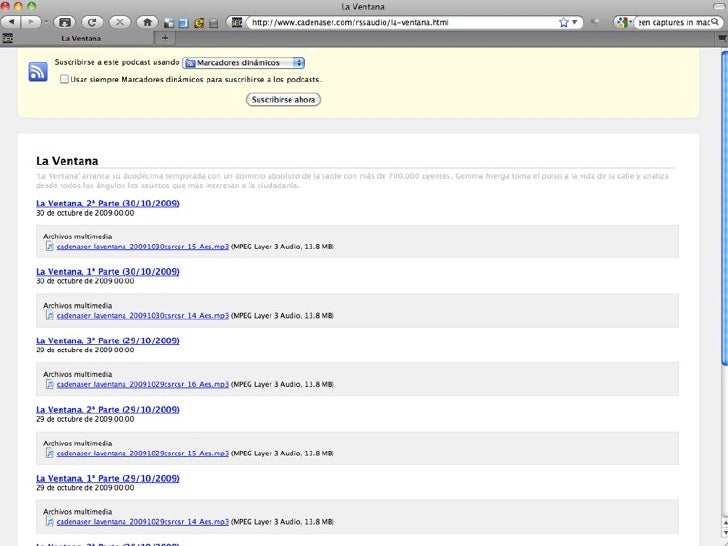Open link La Ventana, 2ª Parte (29/10/2009)
728x546 pixels.
pos(108,410)
